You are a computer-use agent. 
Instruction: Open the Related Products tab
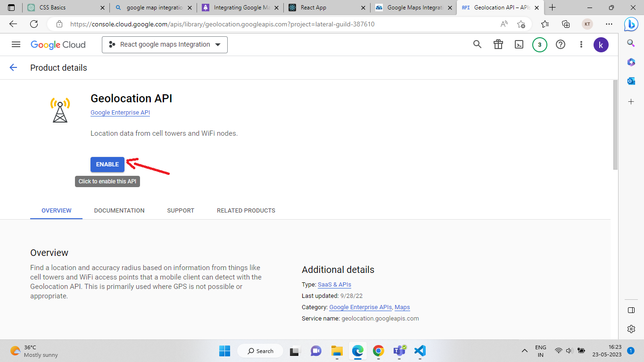(x=246, y=211)
